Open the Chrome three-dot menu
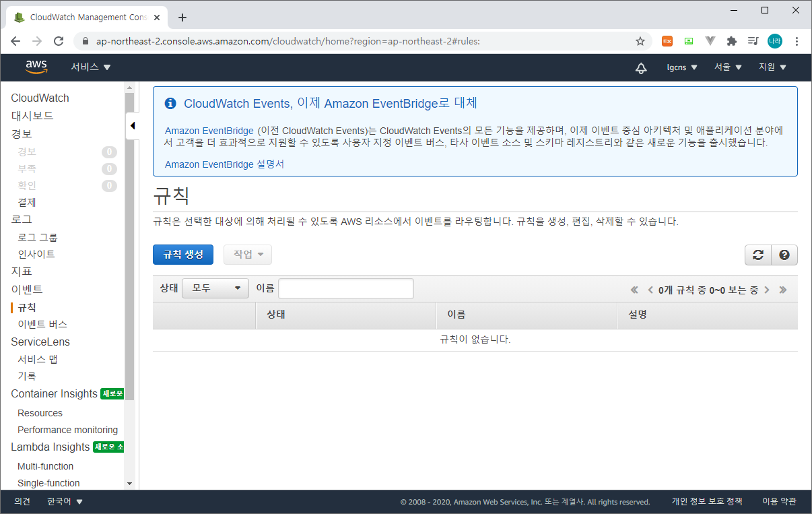Screen dimensions: 812x514 pyautogui.click(x=797, y=41)
